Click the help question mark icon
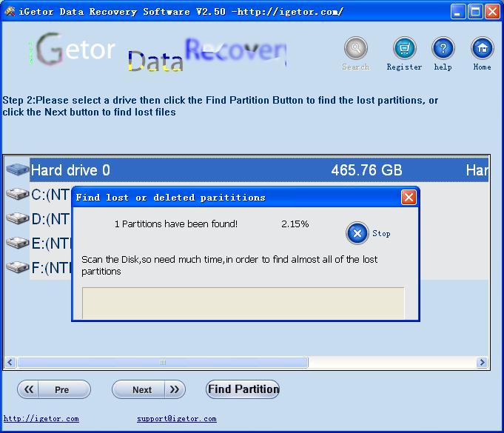The height and width of the screenshot is (433, 504). (443, 48)
